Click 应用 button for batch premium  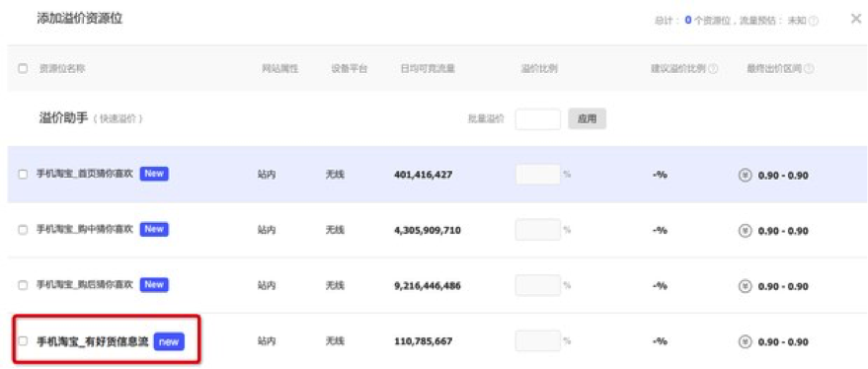coord(587,119)
